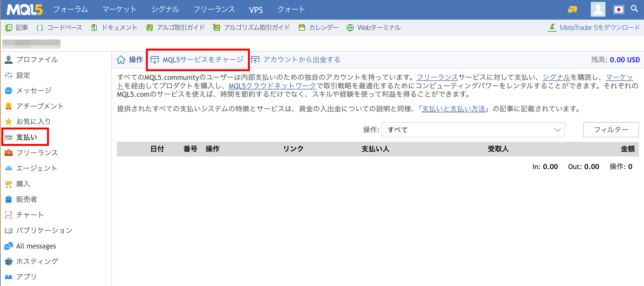Click the リンク column header
This screenshot has height=286, width=644.
click(293, 149)
